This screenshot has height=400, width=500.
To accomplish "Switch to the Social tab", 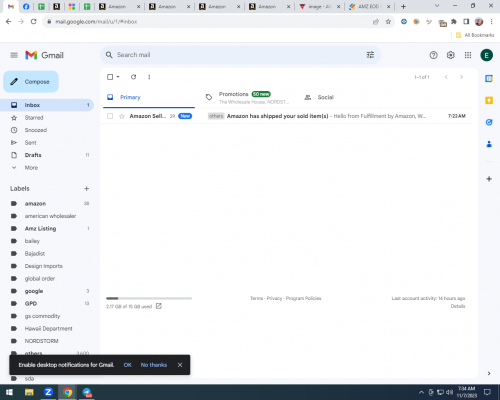I will click(346, 97).
